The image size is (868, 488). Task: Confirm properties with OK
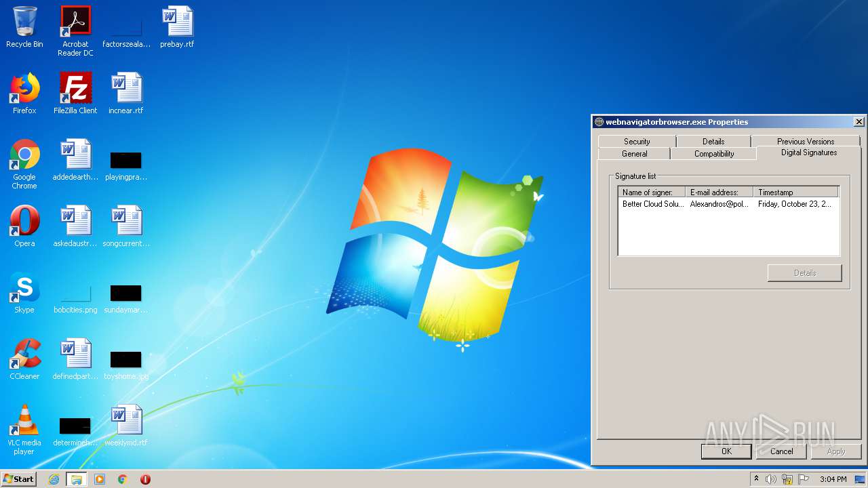click(726, 451)
